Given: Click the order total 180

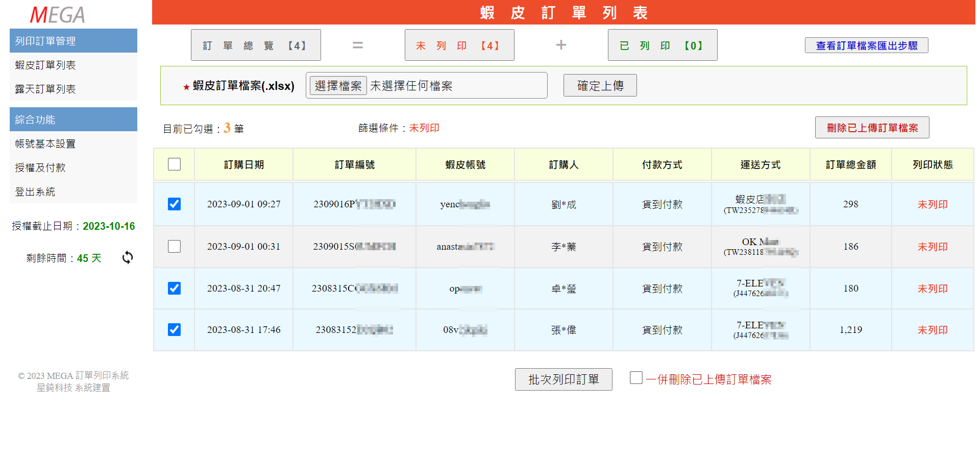Looking at the screenshot, I should tap(851, 289).
